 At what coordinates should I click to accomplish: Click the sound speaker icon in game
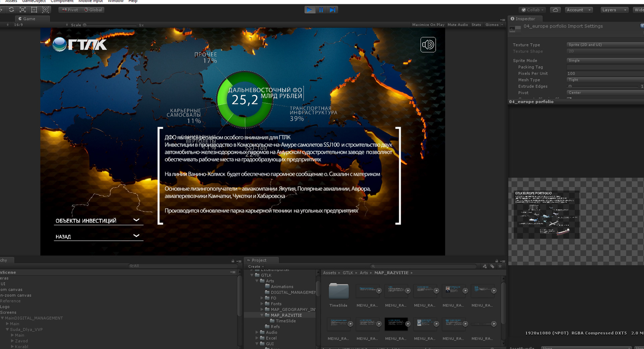pyautogui.click(x=428, y=45)
